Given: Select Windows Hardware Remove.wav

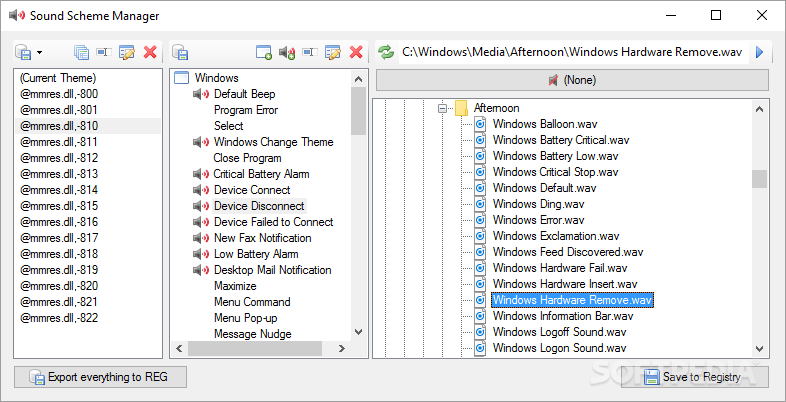Looking at the screenshot, I should coord(572,300).
